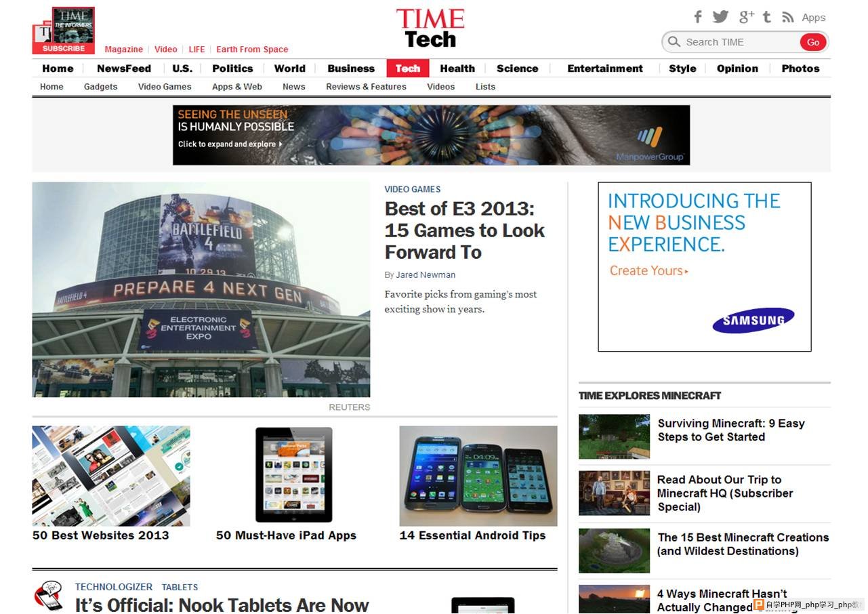Open 15 Best Minecraft Creations thumbnail
Image resolution: width=868 pixels, height=614 pixels.
point(614,551)
